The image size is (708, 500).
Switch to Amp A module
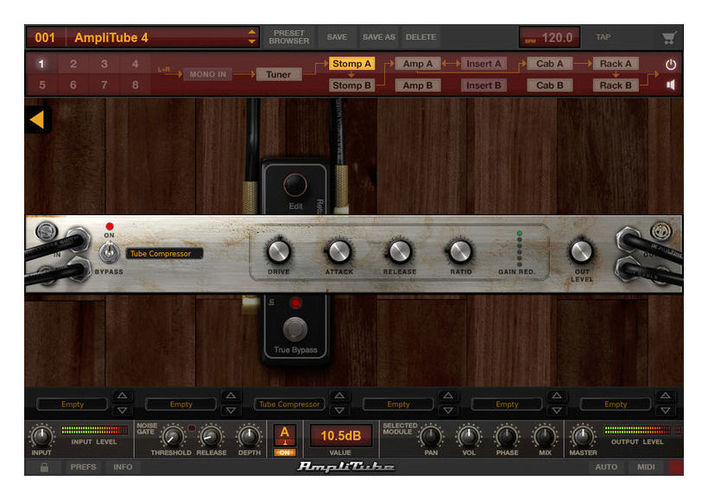(x=418, y=64)
